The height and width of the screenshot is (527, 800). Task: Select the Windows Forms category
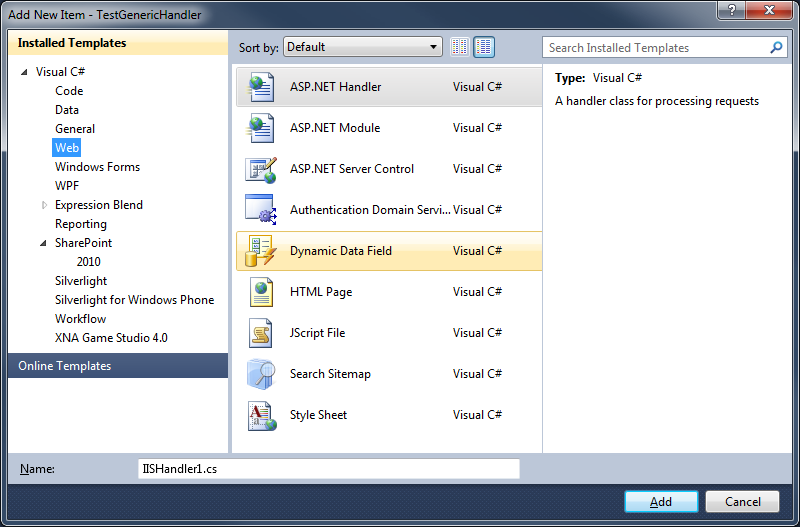point(97,167)
